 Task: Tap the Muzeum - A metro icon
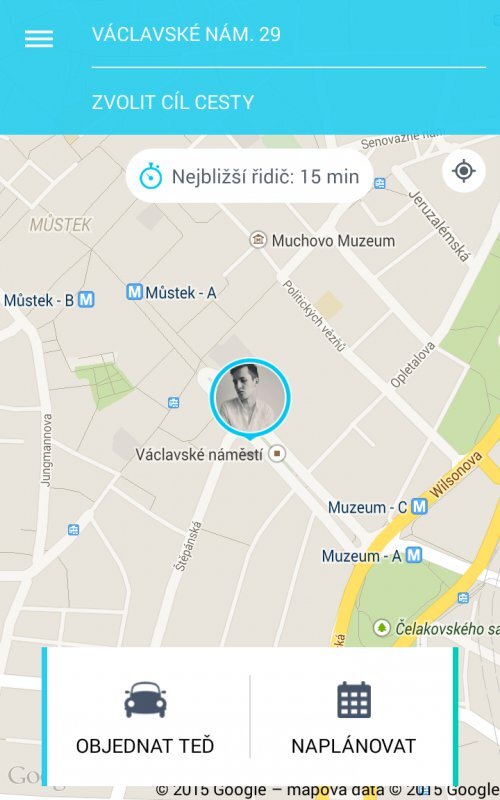click(x=414, y=555)
